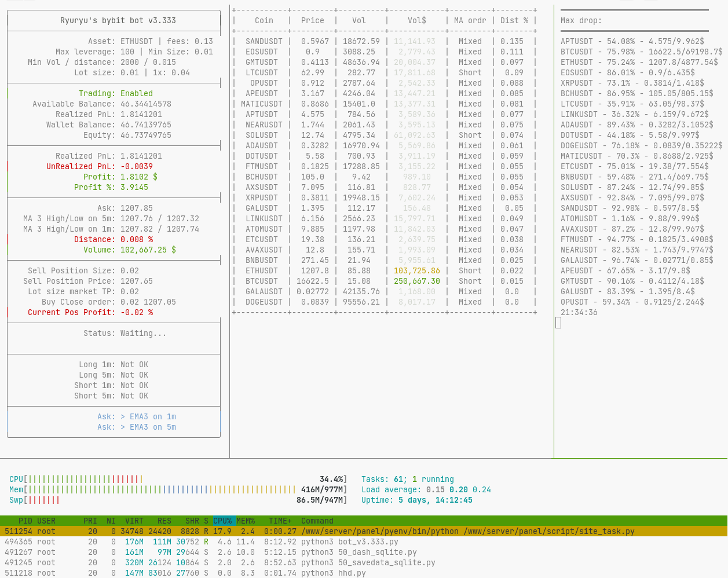This screenshot has height=578, width=728.
Task: Sort htop processes by the MEM% column
Action: [x=246, y=521]
